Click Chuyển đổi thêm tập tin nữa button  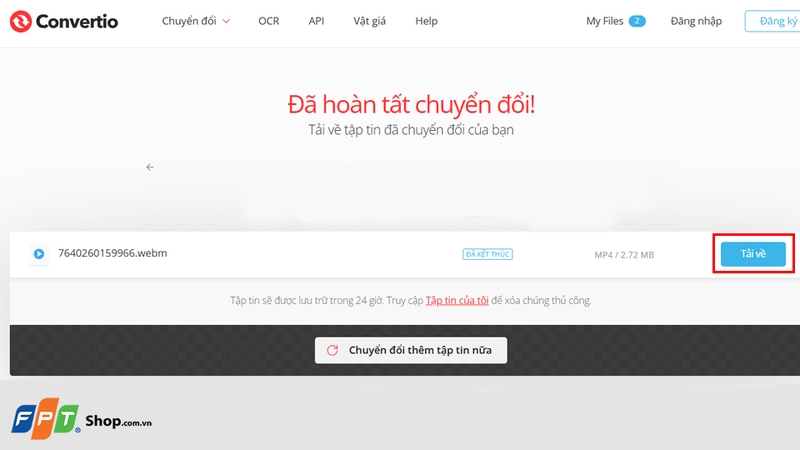coord(411,350)
